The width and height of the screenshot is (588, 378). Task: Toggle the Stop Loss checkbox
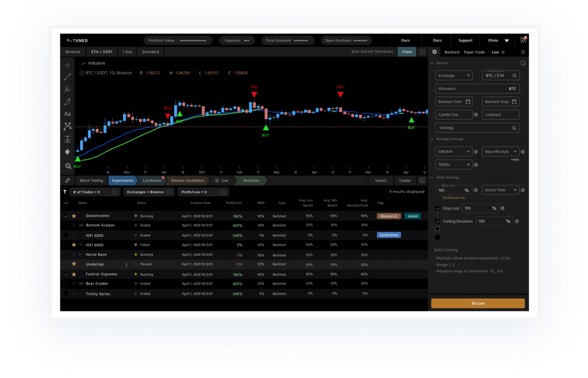437,209
